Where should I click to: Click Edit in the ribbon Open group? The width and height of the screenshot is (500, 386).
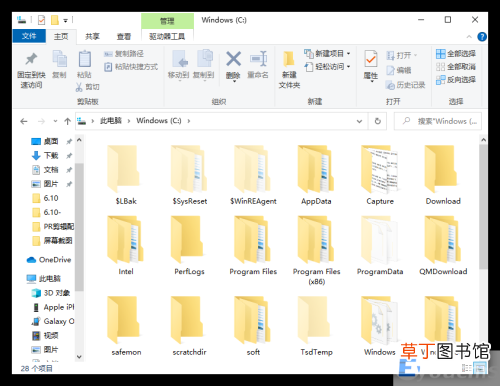tap(399, 70)
